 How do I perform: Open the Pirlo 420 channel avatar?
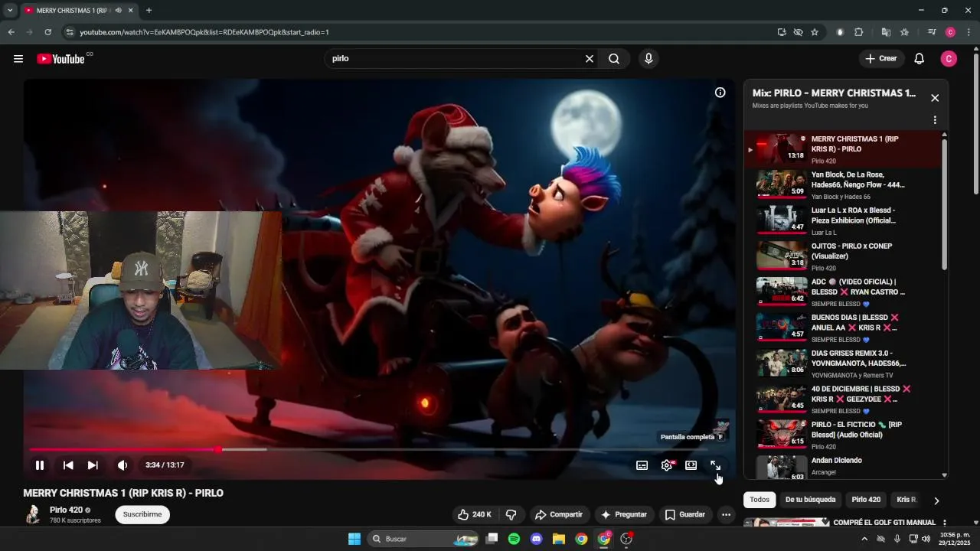(32, 514)
